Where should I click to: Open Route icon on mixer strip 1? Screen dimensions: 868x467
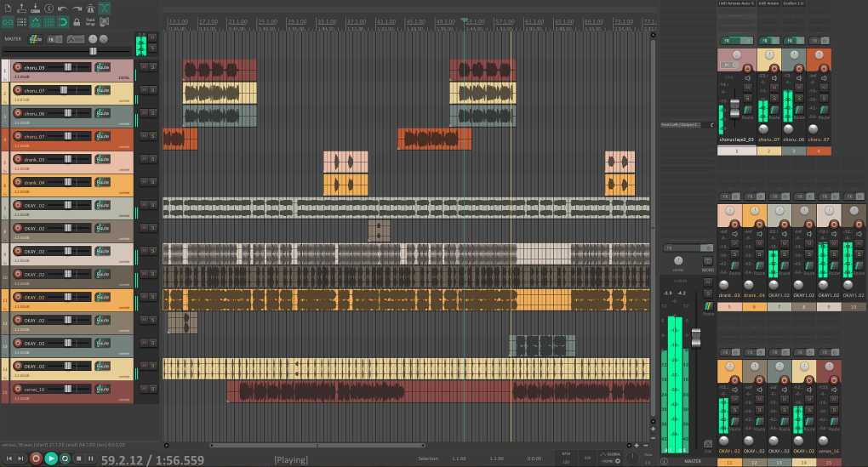pos(748,111)
